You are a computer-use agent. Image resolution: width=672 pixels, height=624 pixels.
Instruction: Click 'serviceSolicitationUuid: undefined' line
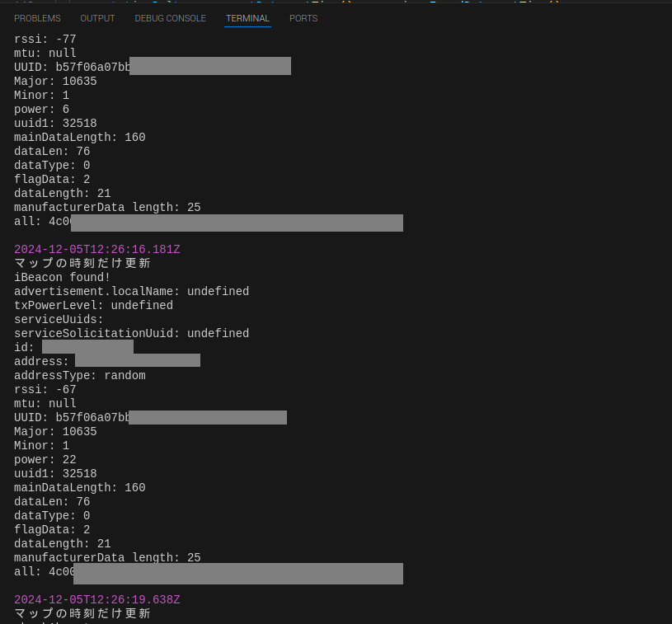132,333
